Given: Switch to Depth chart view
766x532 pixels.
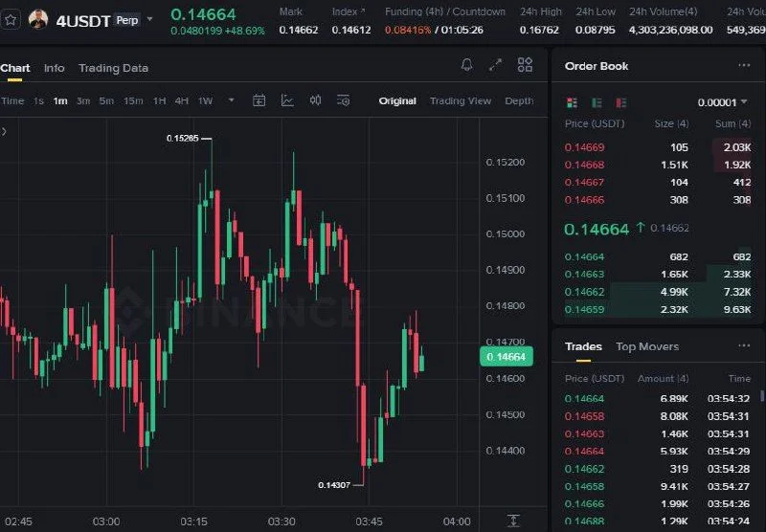Looking at the screenshot, I should (x=519, y=101).
